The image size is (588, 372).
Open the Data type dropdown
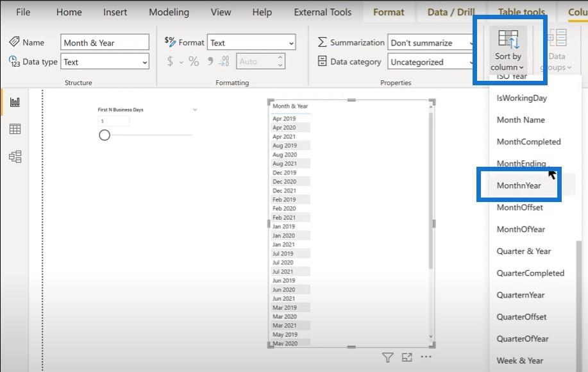105,62
